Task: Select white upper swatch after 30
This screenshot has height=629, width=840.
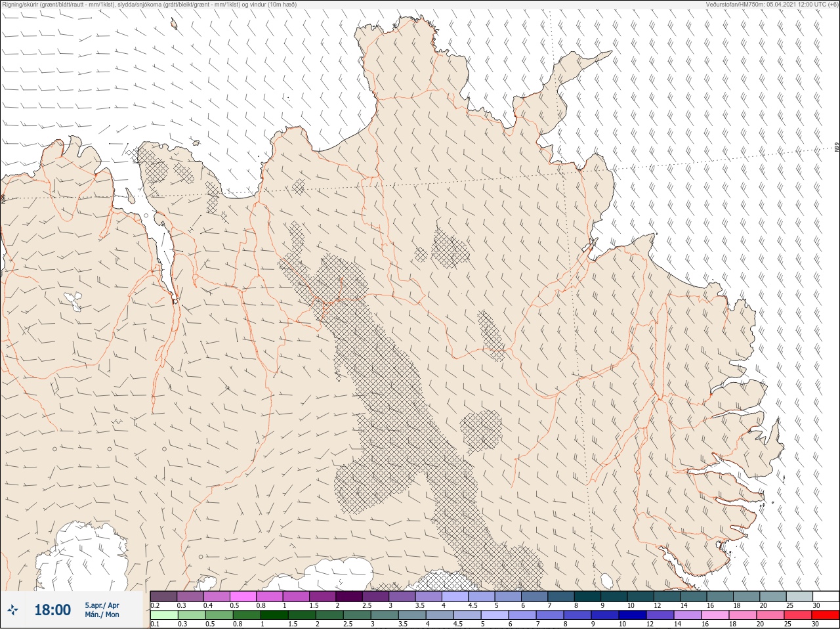Action: tap(826, 596)
